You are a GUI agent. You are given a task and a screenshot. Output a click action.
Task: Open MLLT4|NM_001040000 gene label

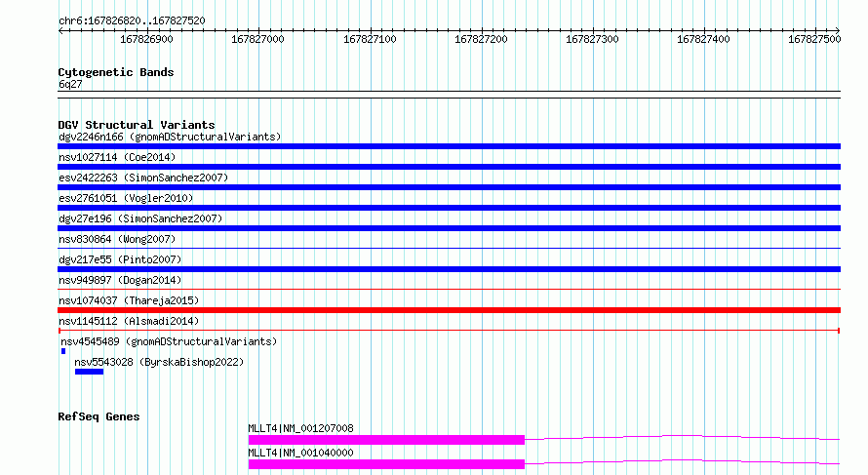coord(300,453)
